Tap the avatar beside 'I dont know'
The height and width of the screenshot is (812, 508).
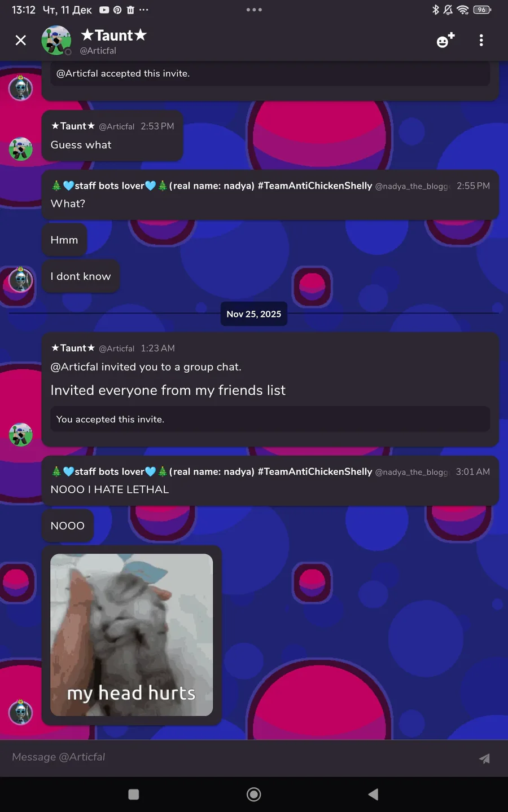coord(21,280)
